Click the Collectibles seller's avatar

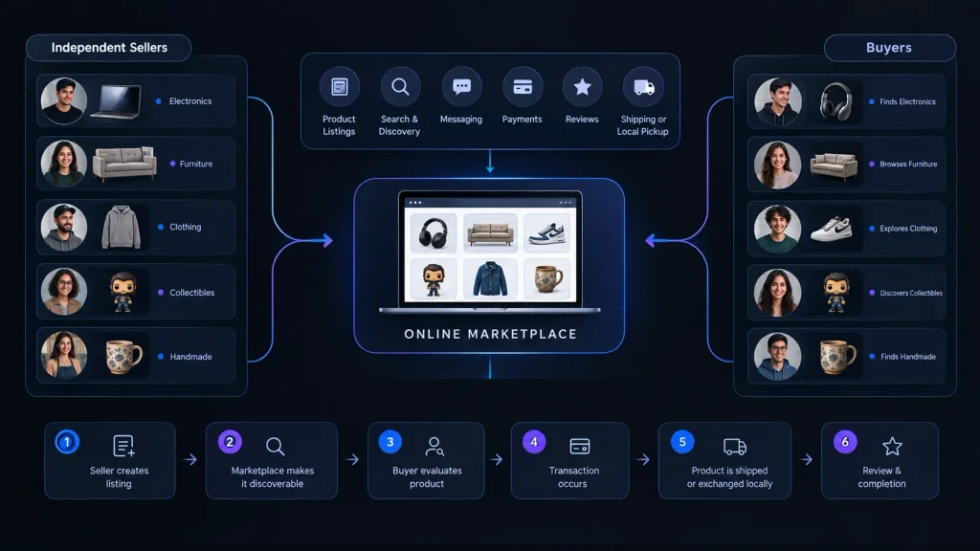[x=64, y=292]
